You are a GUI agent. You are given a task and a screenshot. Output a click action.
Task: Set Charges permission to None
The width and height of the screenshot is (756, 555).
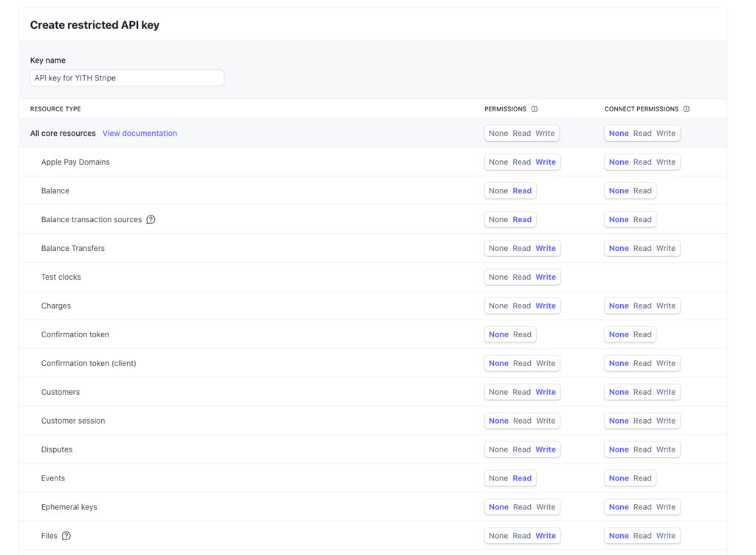tap(498, 306)
